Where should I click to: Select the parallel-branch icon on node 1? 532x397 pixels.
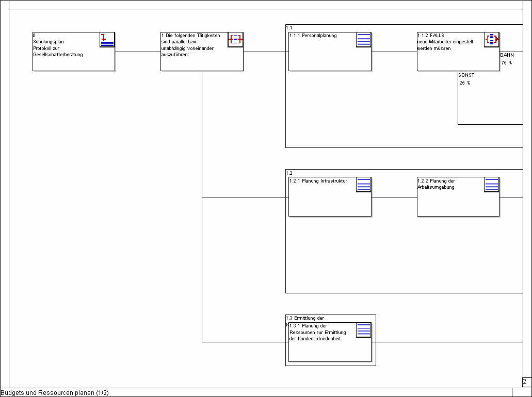235,40
